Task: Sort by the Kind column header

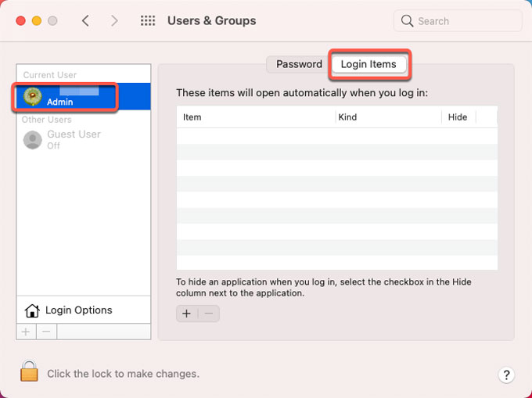Action: point(386,117)
